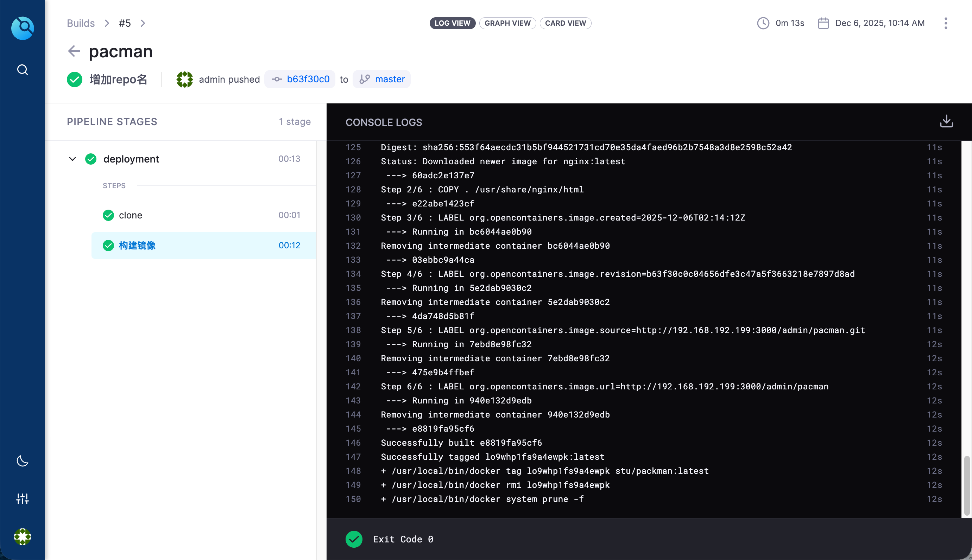Open the three-dot more options menu

[x=946, y=23]
